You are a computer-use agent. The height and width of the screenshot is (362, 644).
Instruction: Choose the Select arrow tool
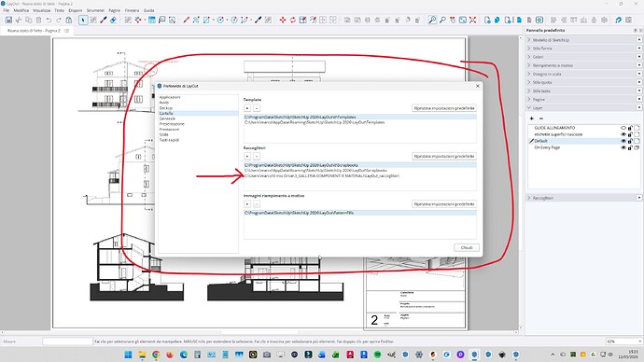tap(83, 20)
